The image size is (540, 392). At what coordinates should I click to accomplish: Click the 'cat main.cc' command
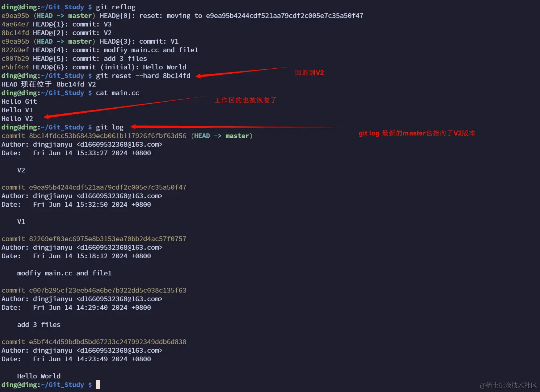(x=118, y=93)
